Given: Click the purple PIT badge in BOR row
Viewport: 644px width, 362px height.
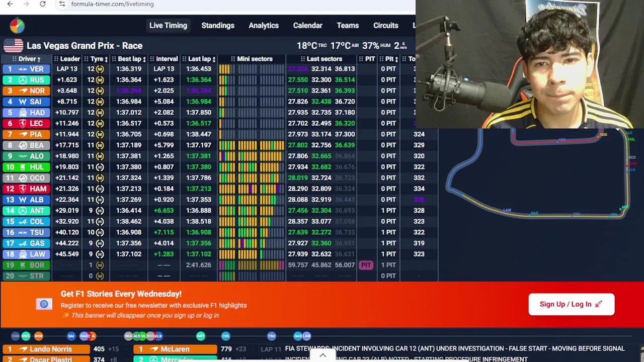Looking at the screenshot, I should pyautogui.click(x=366, y=265).
